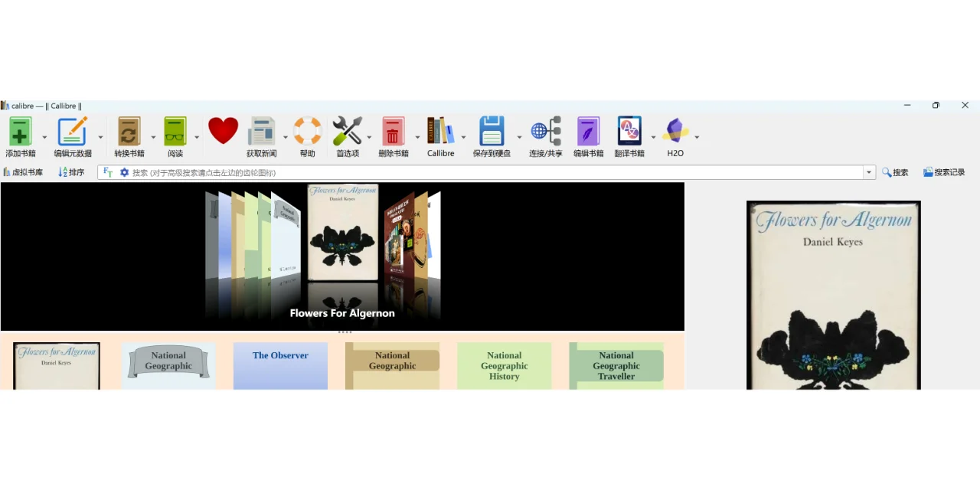
Task: Click the 删除书籍 trash icon
Action: tap(393, 132)
